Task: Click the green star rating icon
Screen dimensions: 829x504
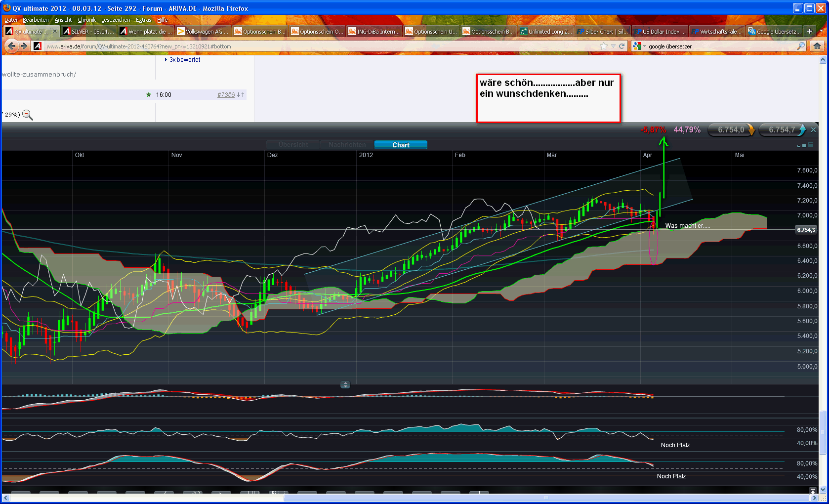Action: click(149, 95)
